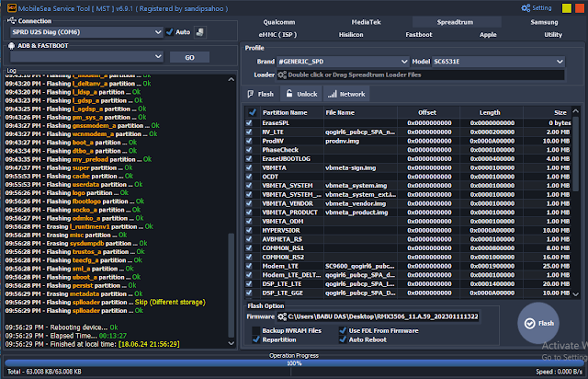Select the prodnv.img file name cell
This screenshot has width=588, height=379.
(x=342, y=141)
